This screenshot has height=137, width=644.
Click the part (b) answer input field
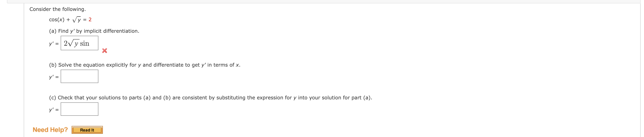click(x=79, y=76)
